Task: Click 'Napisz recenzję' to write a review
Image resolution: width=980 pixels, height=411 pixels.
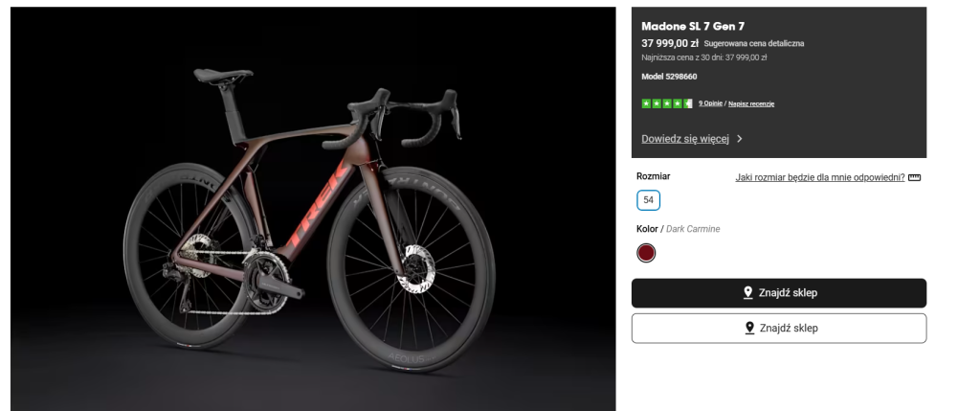Action: [x=750, y=103]
